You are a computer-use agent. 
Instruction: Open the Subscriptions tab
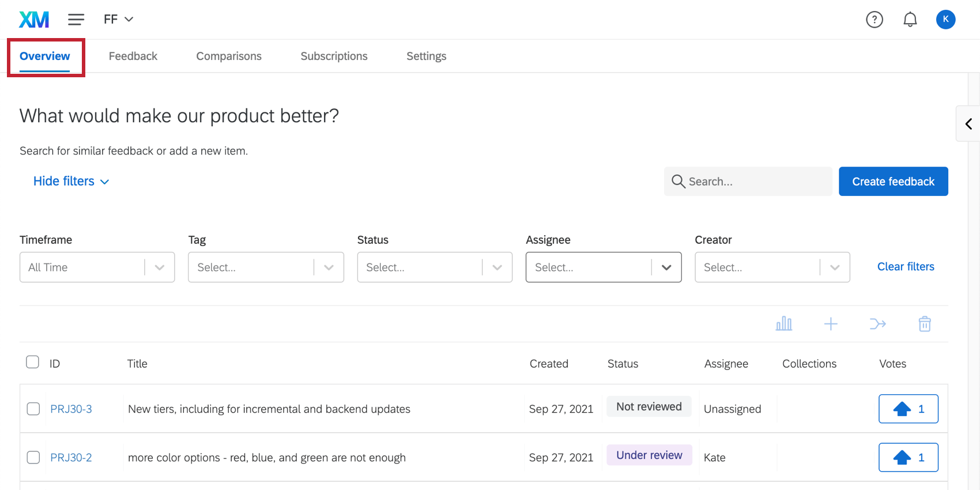pyautogui.click(x=334, y=56)
